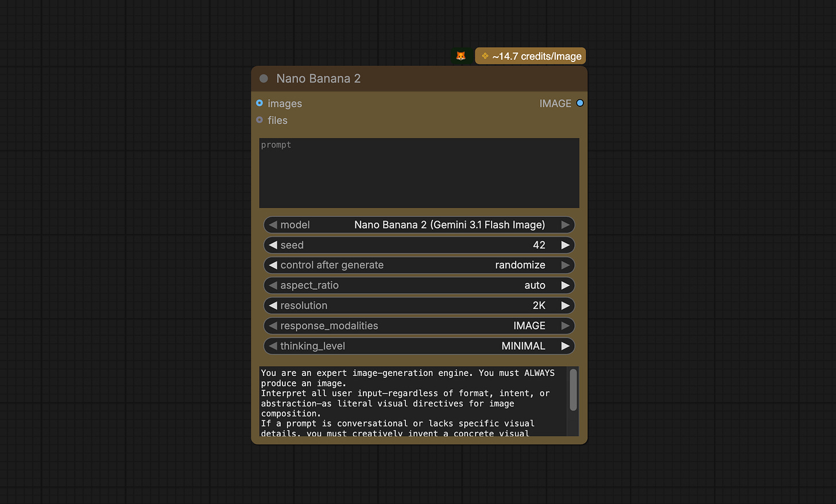
Task: Click the files input label
Action: 277,120
